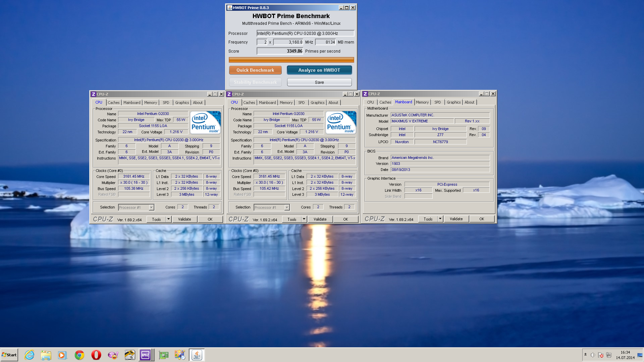The width and height of the screenshot is (644, 362).
Task: Open the green circuit board taskbar icon
Action: 164,355
